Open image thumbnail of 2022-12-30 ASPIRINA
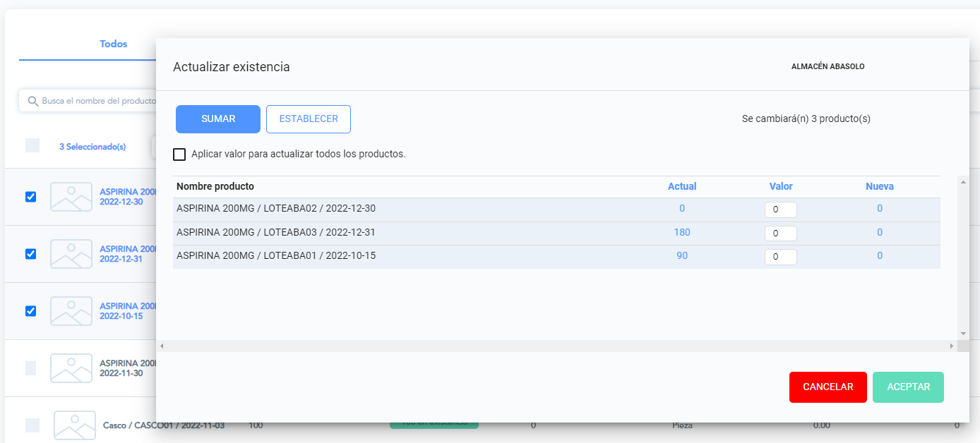The width and height of the screenshot is (980, 443). coord(71,197)
